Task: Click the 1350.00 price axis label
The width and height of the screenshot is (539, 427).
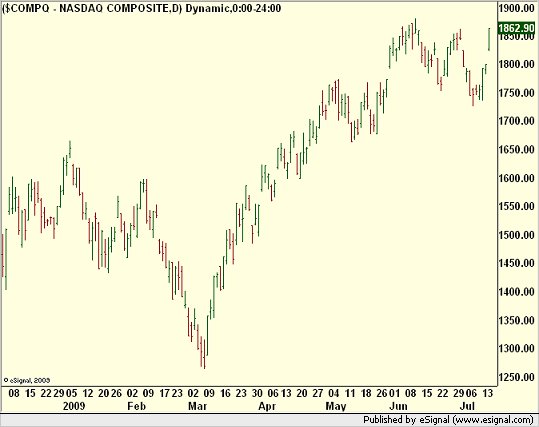Action: coord(517,320)
